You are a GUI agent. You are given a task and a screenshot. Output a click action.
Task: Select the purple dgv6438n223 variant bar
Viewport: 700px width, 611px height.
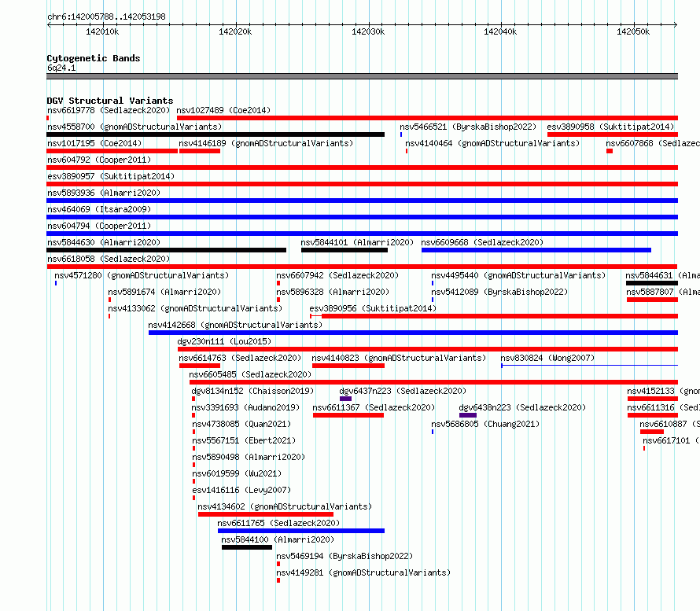coord(468,415)
